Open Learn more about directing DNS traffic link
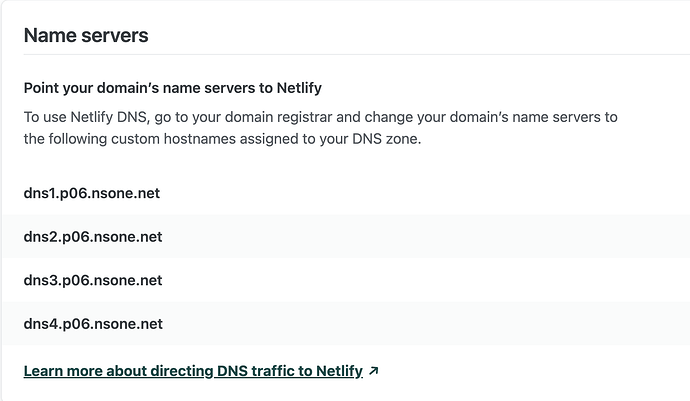This screenshot has height=401, width=690. point(193,371)
